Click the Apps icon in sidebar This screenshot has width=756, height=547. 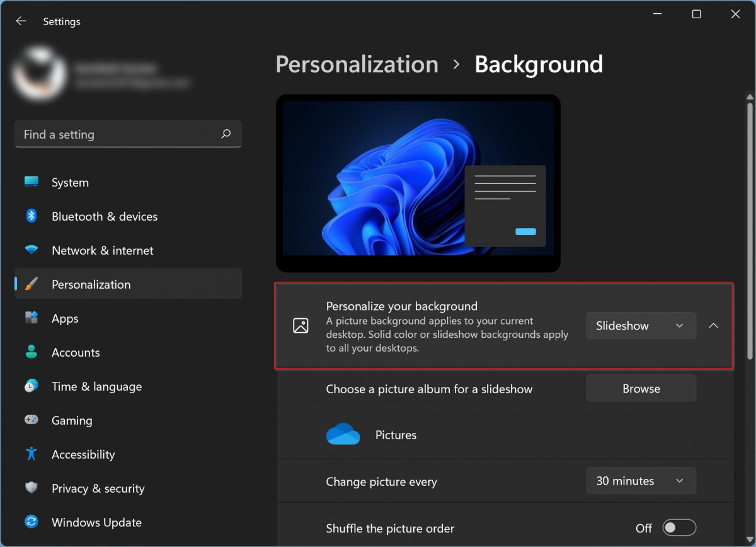pyautogui.click(x=31, y=318)
